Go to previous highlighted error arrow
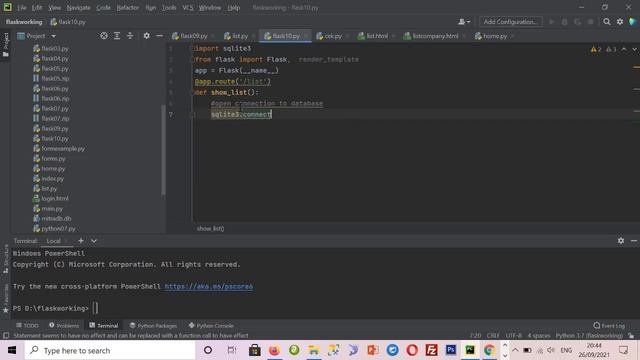640x360 pixels. (x=624, y=49)
